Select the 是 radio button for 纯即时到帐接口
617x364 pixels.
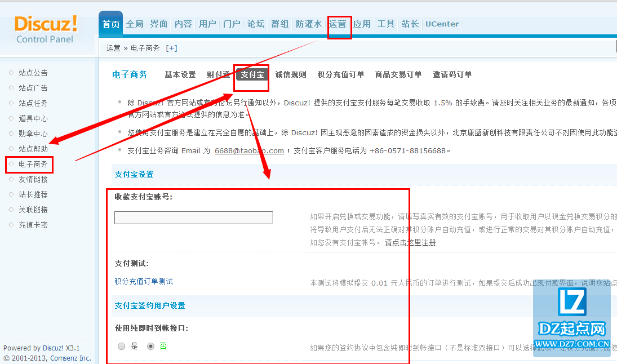[122, 346]
